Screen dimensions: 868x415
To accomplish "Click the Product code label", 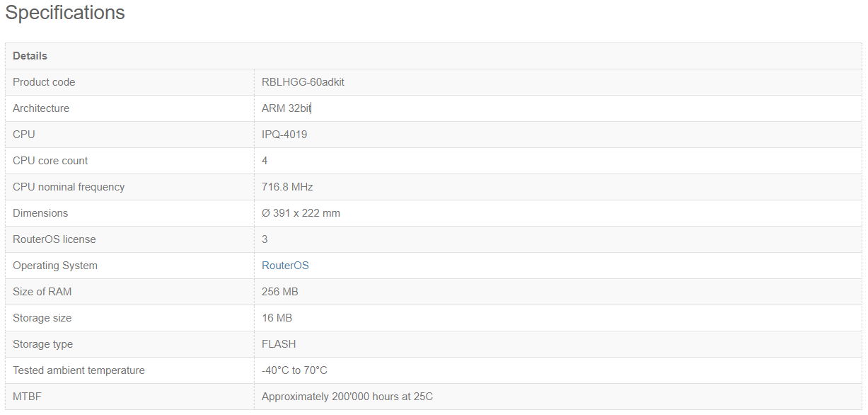I will tap(44, 82).
